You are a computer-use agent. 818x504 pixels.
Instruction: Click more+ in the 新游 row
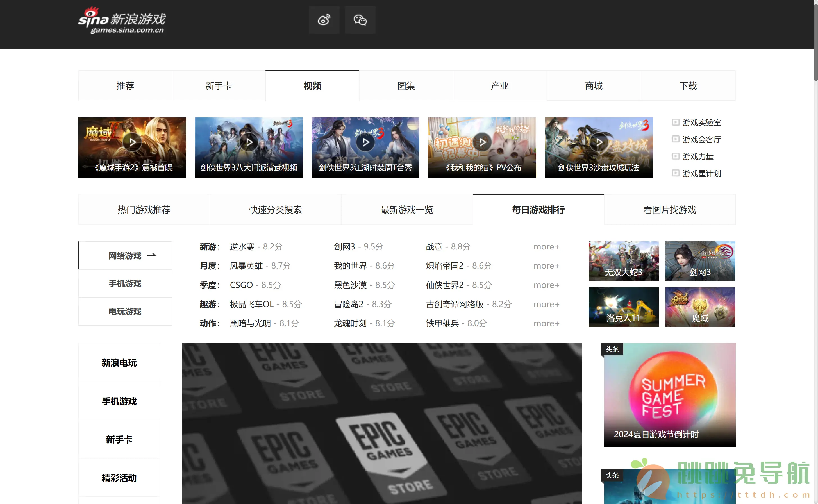click(x=546, y=247)
